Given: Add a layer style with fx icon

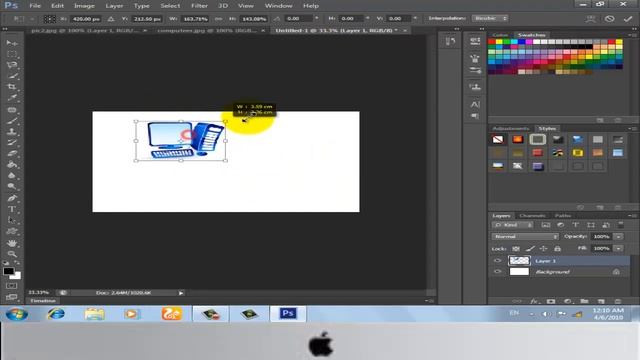Looking at the screenshot, I should [534, 301].
